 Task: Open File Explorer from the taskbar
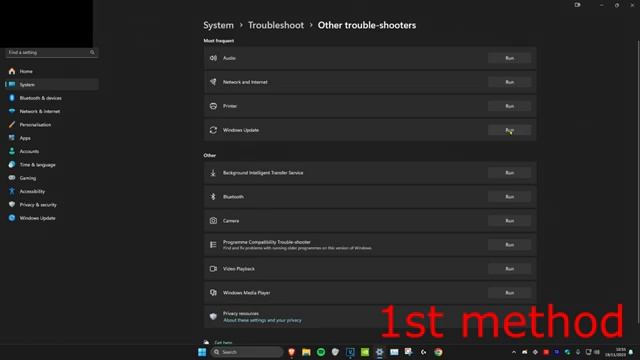(x=306, y=352)
